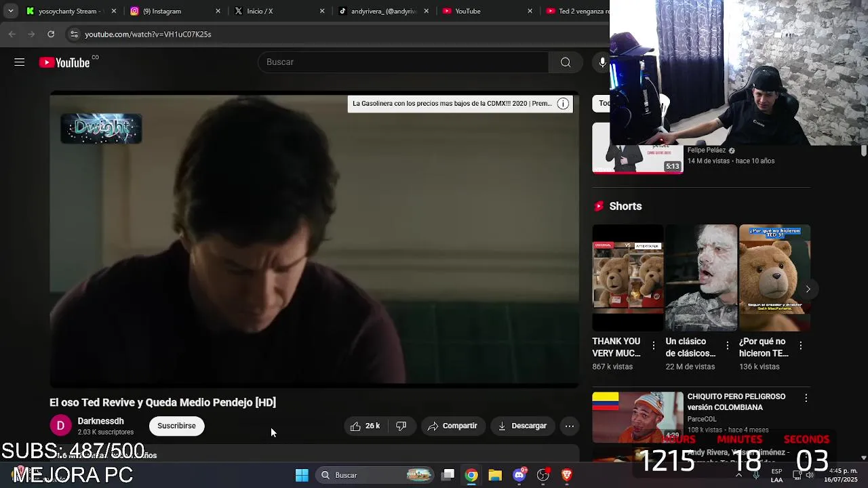The image size is (868, 488).
Task: Open options for Un clásico de clásicos short
Action: [727, 346]
